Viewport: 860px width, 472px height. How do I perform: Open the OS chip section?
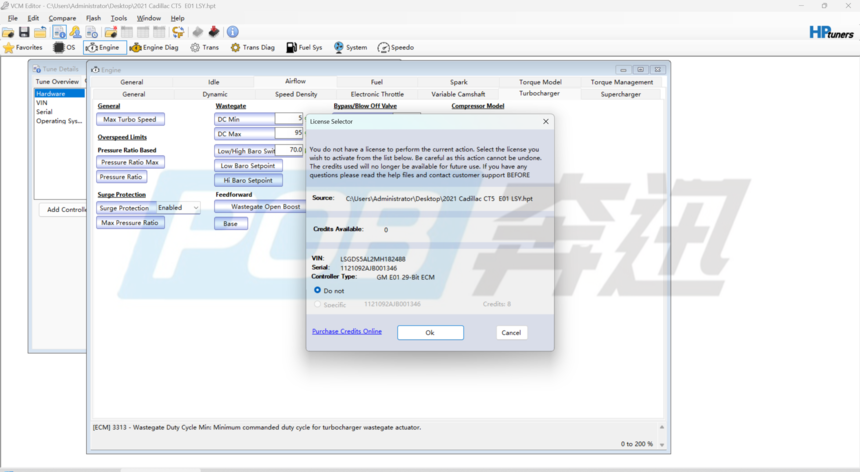(x=64, y=48)
